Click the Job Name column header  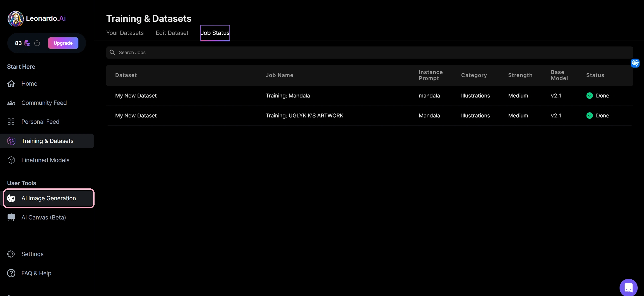[x=279, y=75]
